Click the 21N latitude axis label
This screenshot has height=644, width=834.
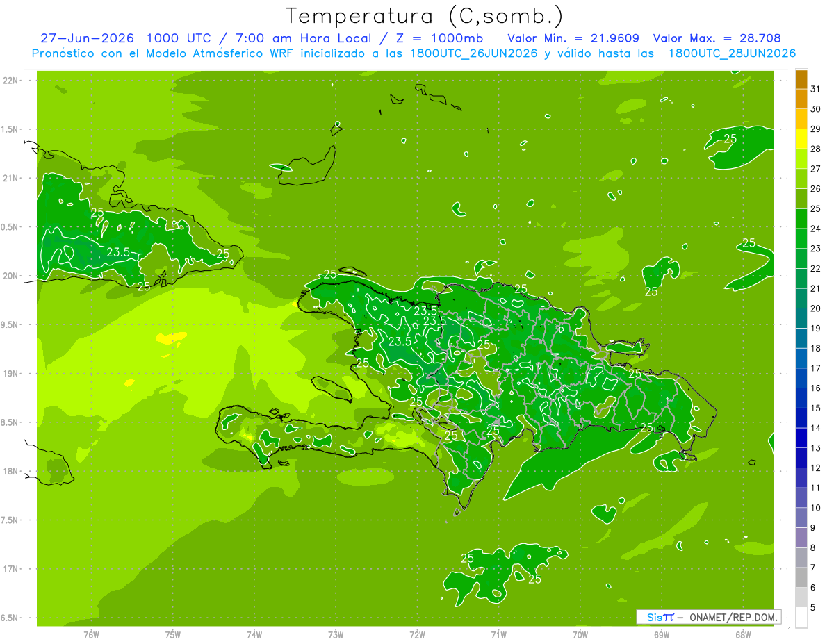pyautogui.click(x=12, y=178)
